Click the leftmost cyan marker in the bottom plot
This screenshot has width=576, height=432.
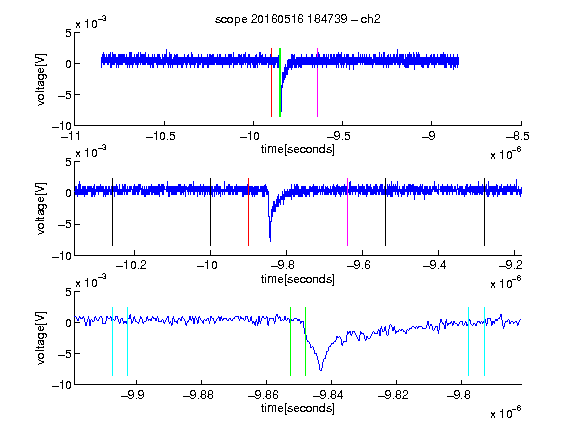112,342
